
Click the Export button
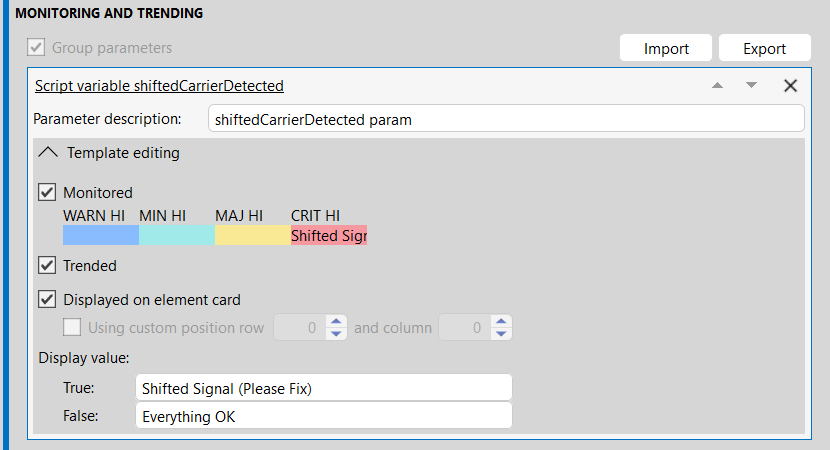pos(764,48)
